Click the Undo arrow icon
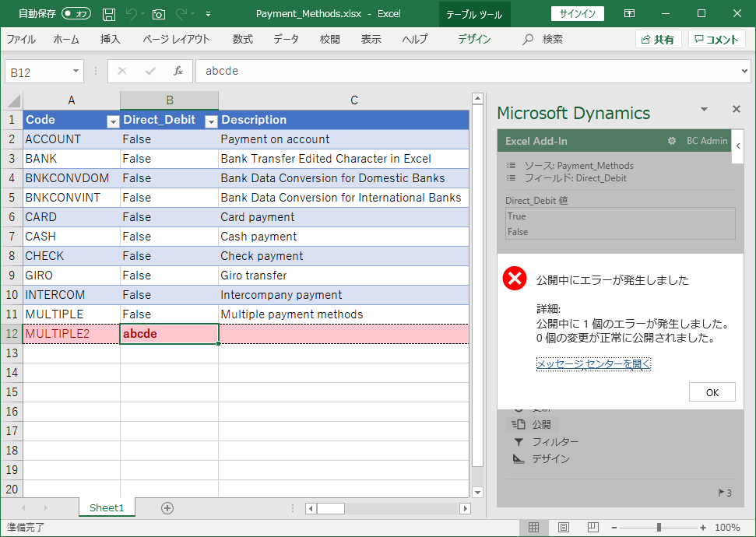The height and width of the screenshot is (537, 756). tap(132, 14)
